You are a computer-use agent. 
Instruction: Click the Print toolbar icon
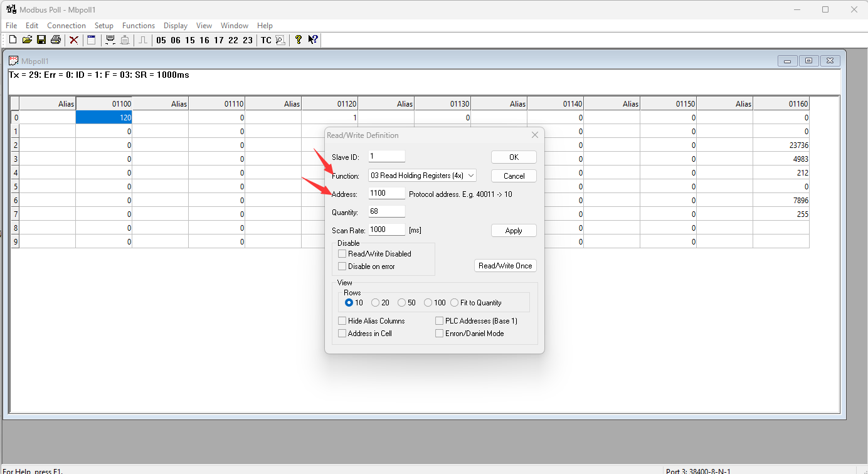pyautogui.click(x=56, y=40)
